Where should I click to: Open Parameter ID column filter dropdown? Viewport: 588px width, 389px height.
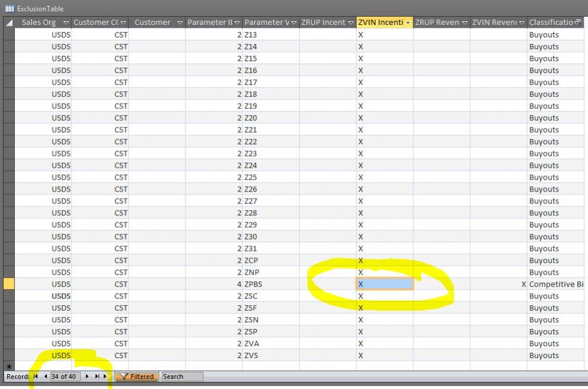point(237,23)
